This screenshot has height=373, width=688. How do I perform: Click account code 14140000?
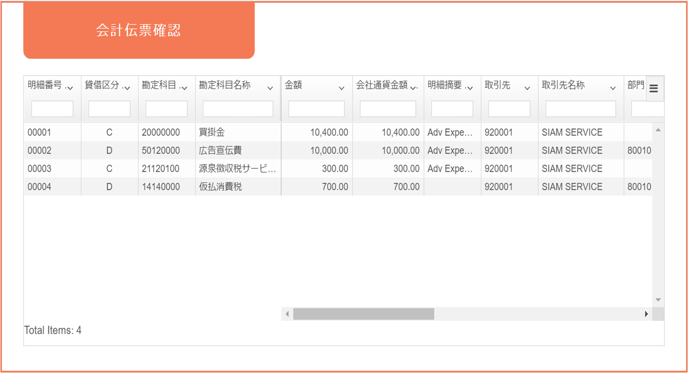[x=161, y=186]
